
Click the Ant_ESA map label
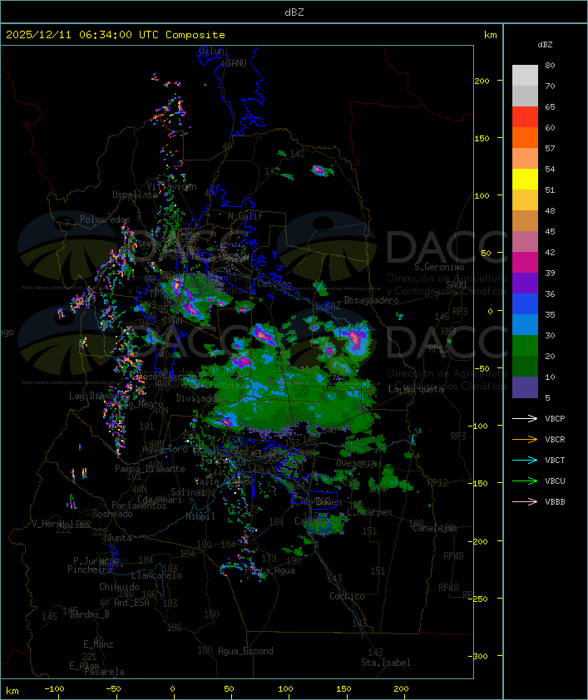coord(131,603)
